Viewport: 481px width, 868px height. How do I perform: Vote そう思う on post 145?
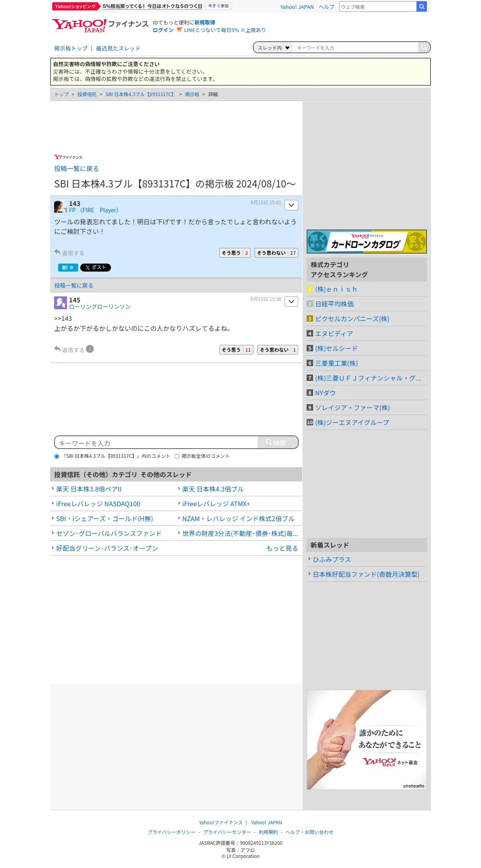pos(236,350)
